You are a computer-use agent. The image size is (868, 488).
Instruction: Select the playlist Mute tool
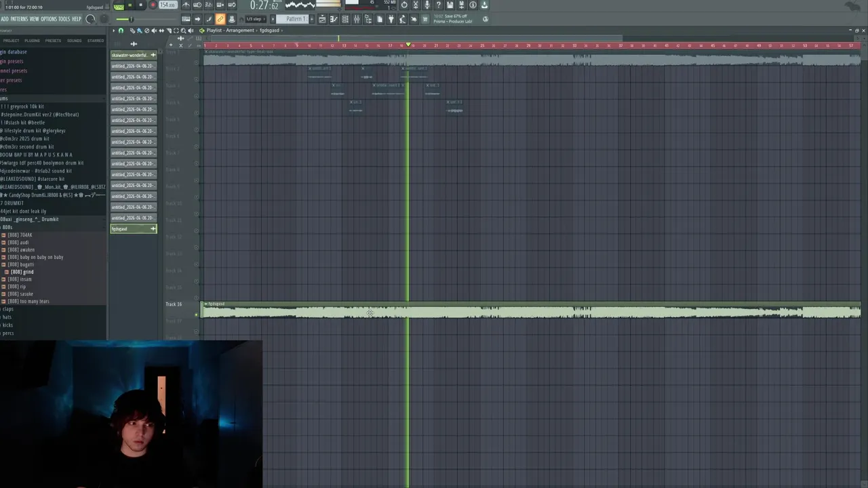click(x=154, y=30)
